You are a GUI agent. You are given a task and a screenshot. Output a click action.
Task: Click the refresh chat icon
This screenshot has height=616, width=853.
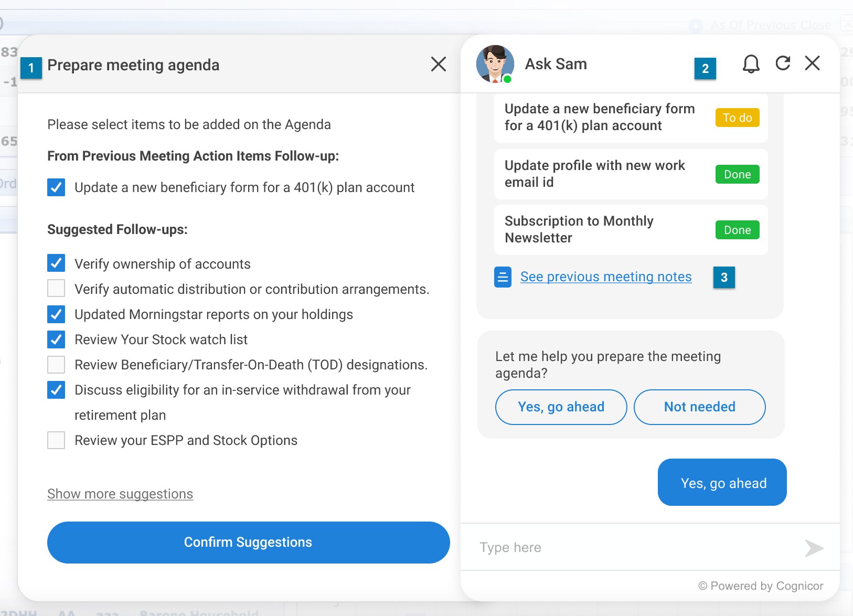pyautogui.click(x=783, y=63)
